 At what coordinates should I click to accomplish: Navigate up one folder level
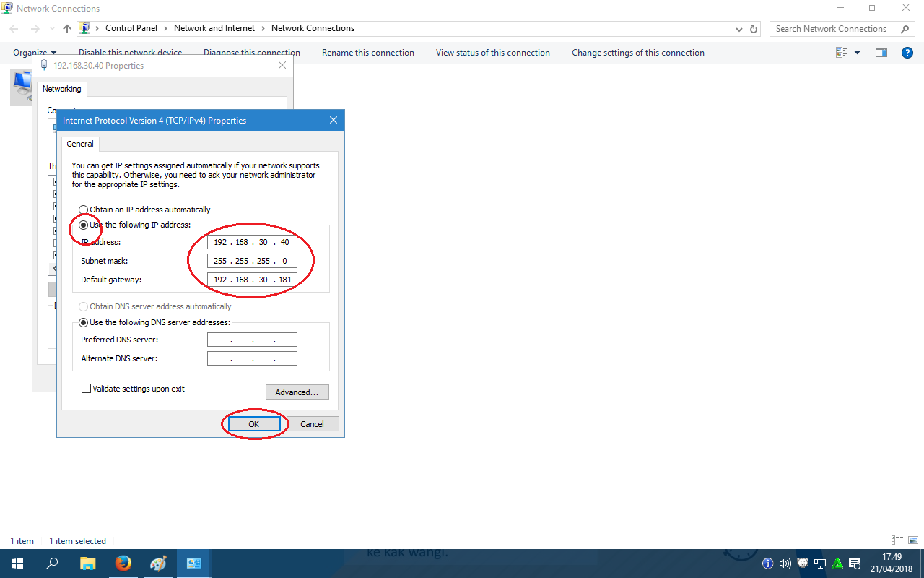click(x=66, y=27)
